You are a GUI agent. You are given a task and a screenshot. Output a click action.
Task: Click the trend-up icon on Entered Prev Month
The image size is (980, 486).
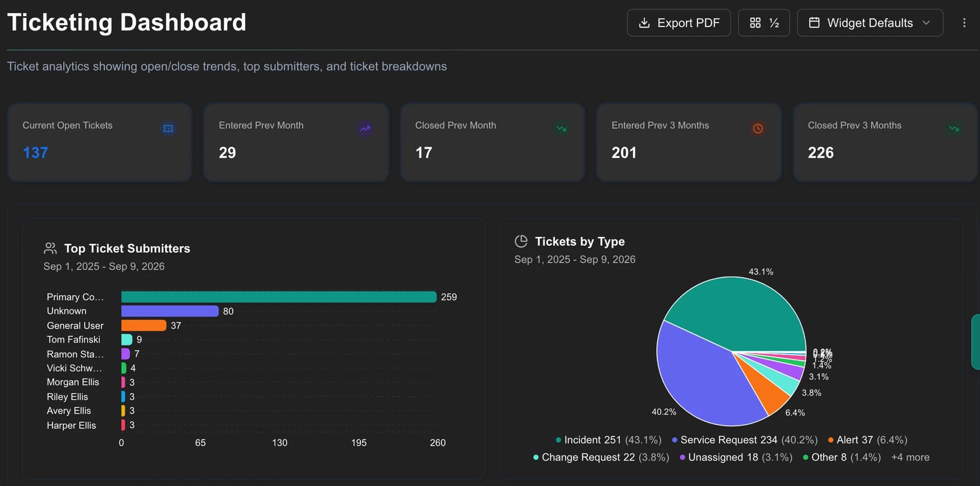click(x=365, y=129)
